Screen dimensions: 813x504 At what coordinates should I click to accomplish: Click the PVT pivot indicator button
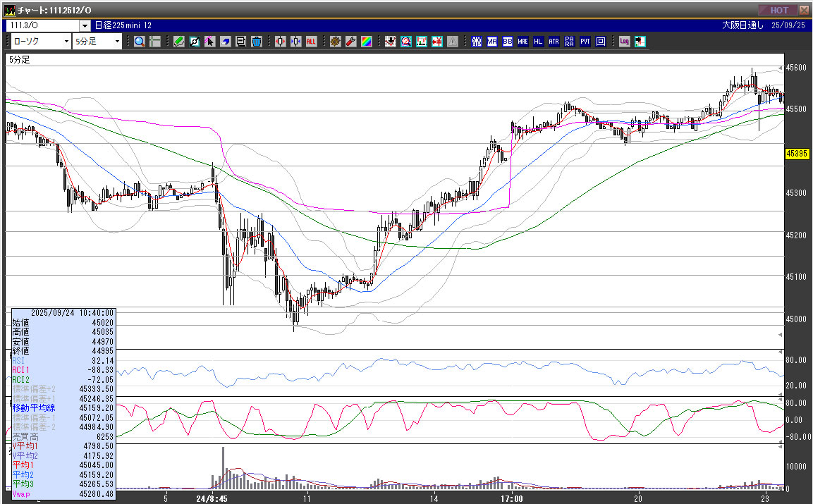[585, 42]
